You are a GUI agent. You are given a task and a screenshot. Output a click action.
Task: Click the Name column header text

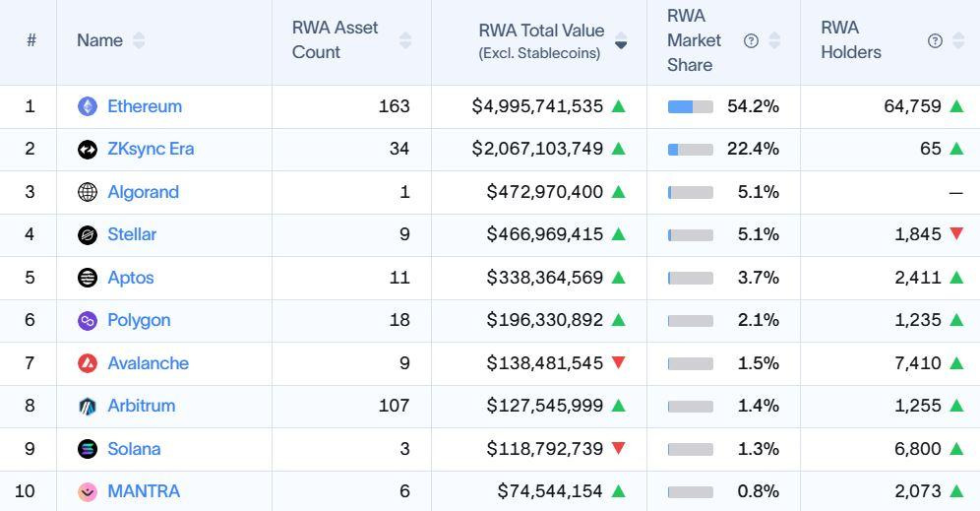pos(100,40)
